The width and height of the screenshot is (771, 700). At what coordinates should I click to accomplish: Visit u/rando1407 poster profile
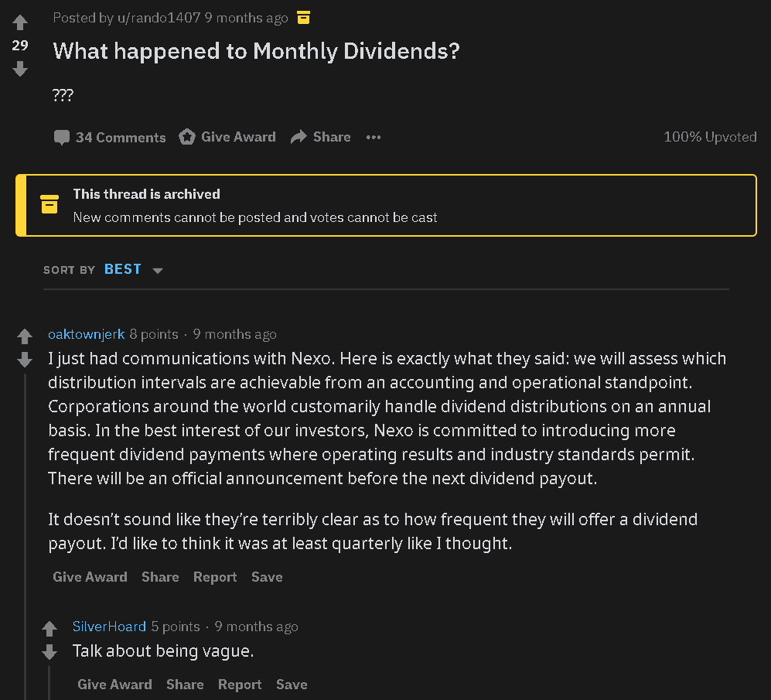coord(159,18)
